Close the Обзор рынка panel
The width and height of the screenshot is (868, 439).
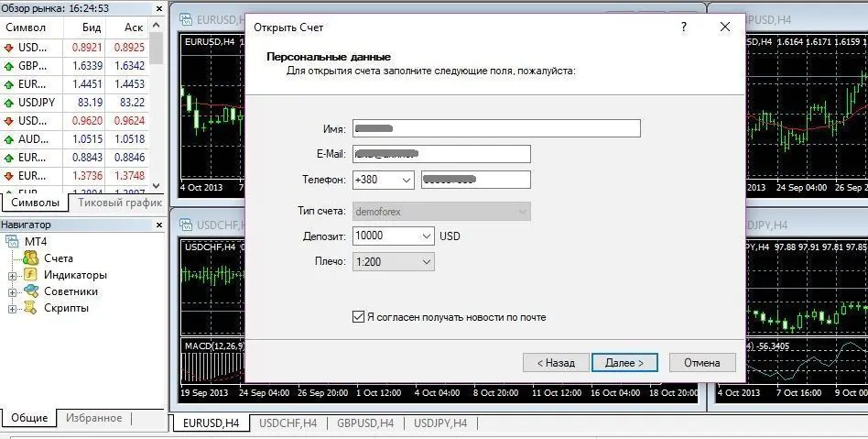159,8
